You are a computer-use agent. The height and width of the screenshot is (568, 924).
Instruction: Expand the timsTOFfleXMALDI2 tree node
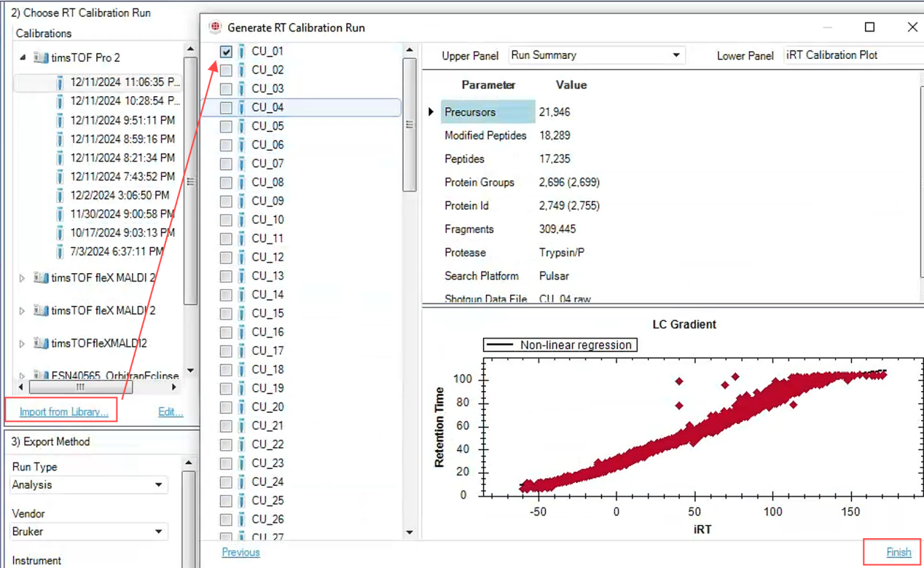pyautogui.click(x=22, y=344)
